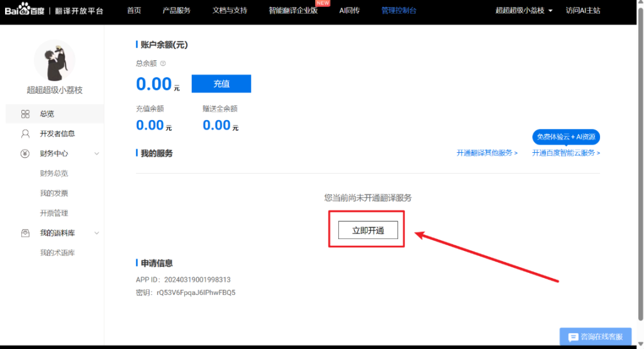Collapse the 财务中心 sidebar section chevron
Screen dimensions: 644x349
(97, 153)
